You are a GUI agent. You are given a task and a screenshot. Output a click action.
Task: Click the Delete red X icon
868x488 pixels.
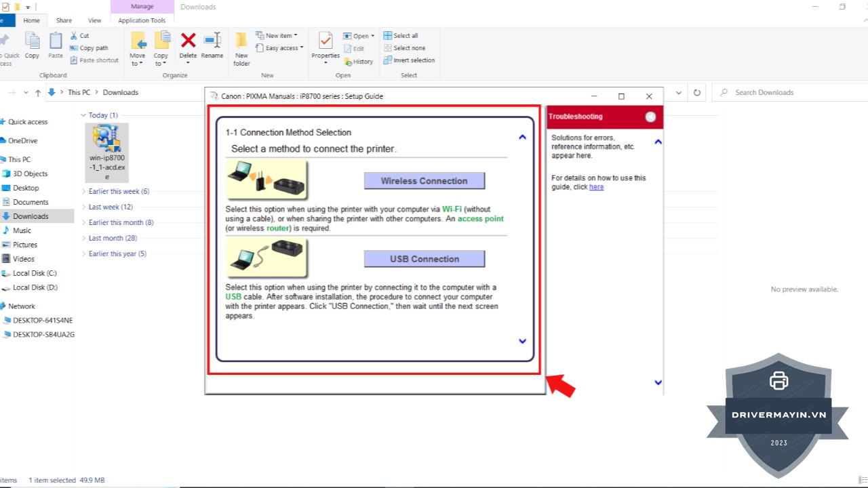[x=188, y=41]
